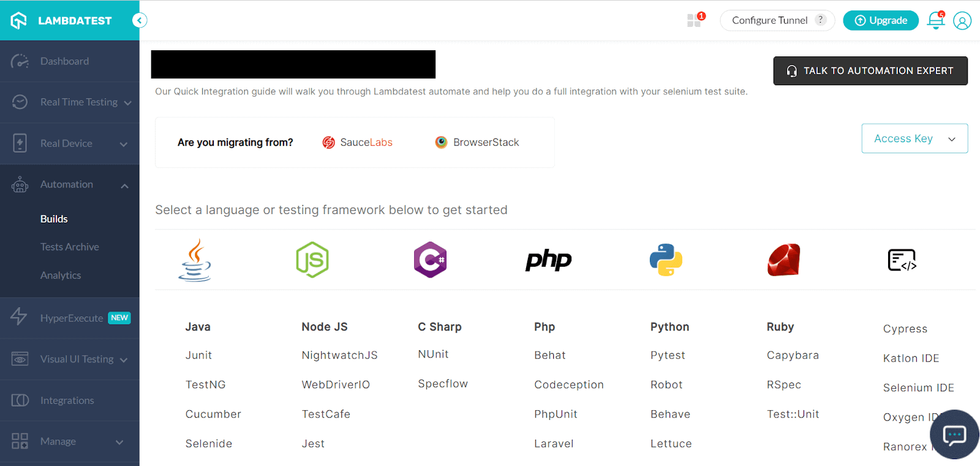Expand the Real Time Testing menu
Screen dimensions: 980x466
[78, 102]
